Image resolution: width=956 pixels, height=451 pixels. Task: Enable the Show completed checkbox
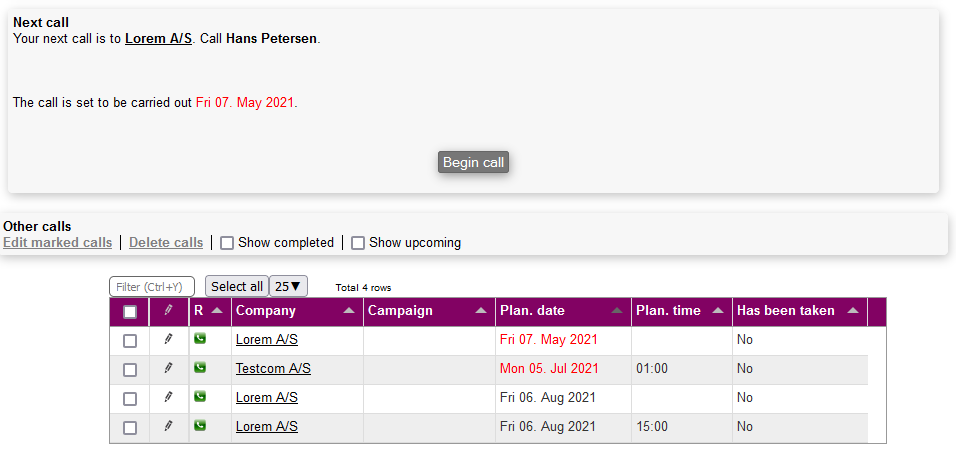point(227,243)
